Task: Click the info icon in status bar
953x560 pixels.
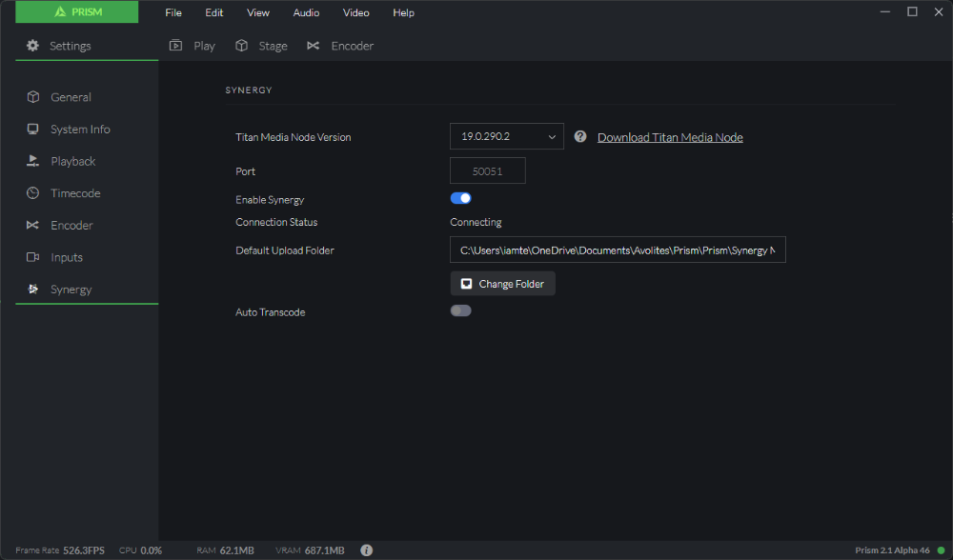Action: [x=367, y=550]
